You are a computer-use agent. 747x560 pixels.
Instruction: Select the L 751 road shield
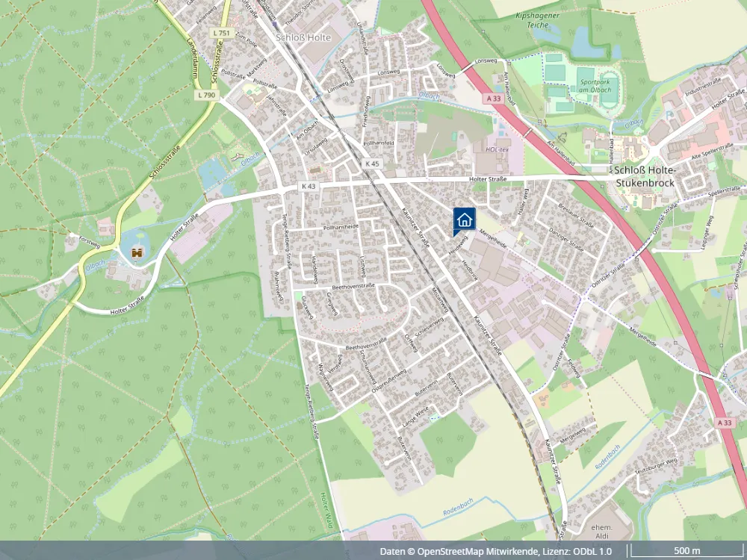[221, 34]
